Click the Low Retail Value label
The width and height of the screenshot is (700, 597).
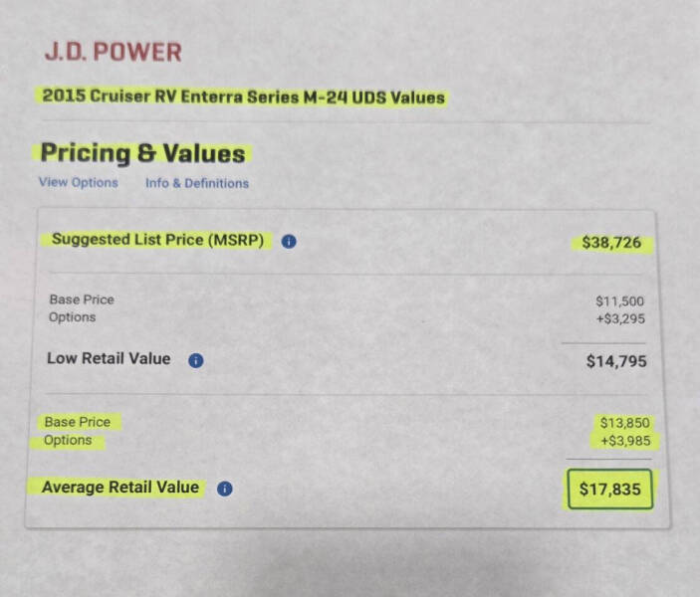tap(109, 359)
